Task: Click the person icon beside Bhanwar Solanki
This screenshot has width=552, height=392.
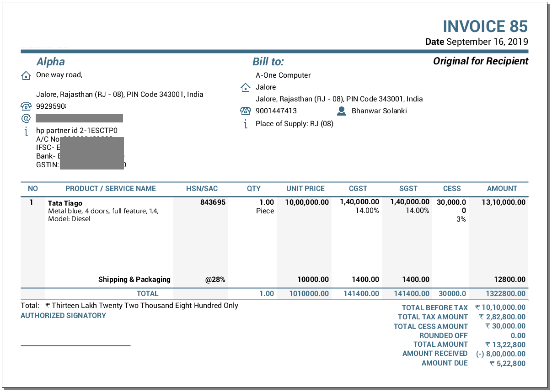Action: pos(341,111)
